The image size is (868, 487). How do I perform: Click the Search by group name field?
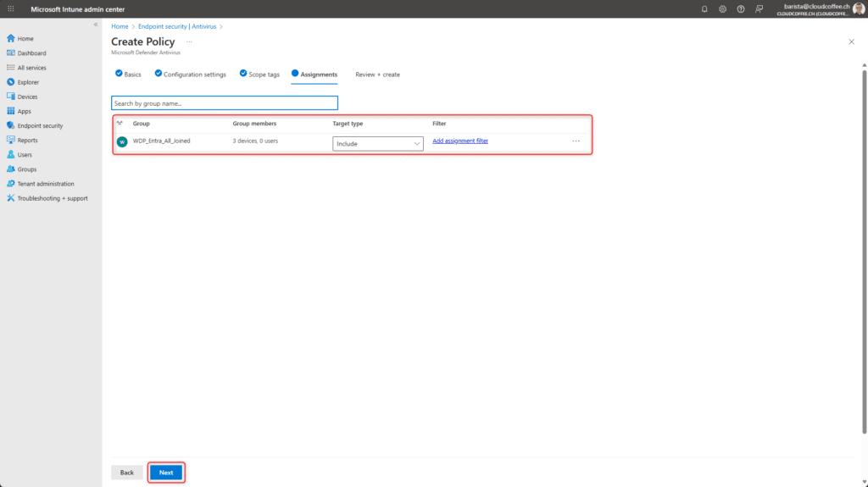point(225,103)
